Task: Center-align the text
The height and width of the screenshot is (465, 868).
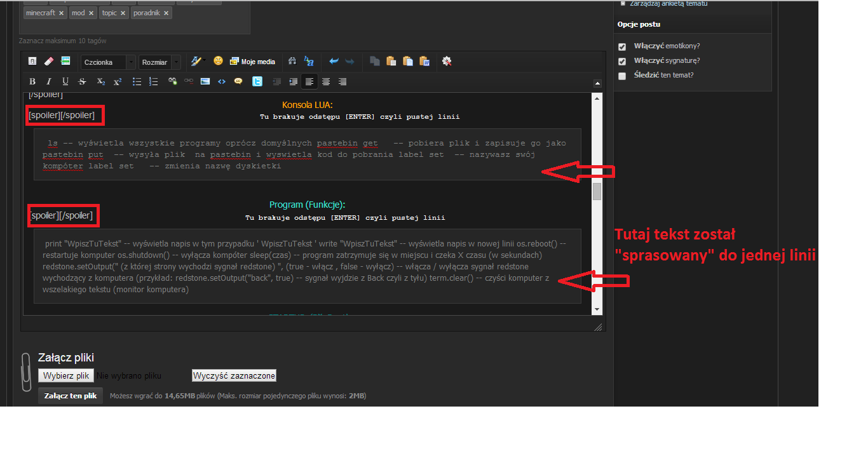Action: coord(326,81)
